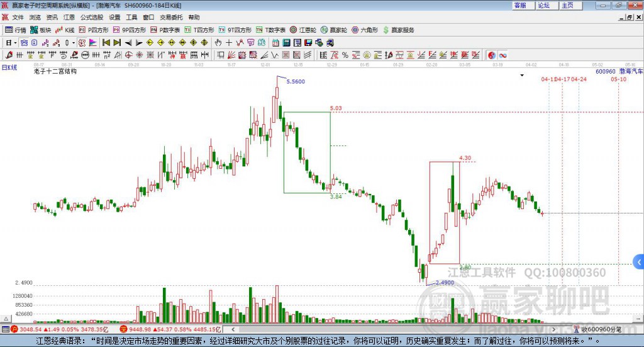Expand the blue side panel chevron
Image resolution: width=644 pixels, height=347 pixels.
[639, 262]
